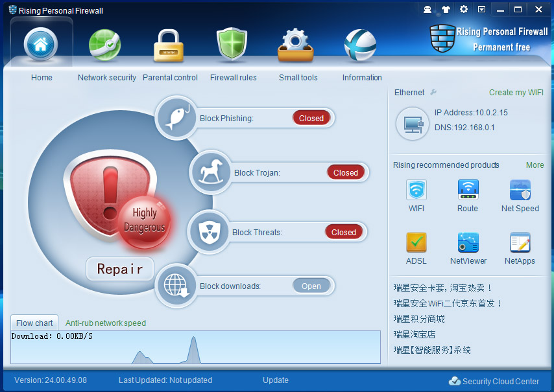
Task: Click the Create my WIFI link
Action: [x=516, y=93]
